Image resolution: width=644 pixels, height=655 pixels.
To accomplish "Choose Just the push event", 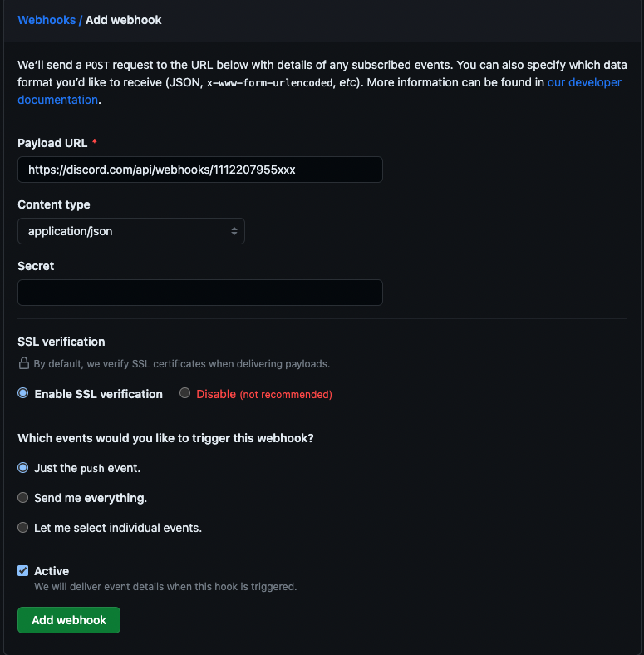I will 23,468.
